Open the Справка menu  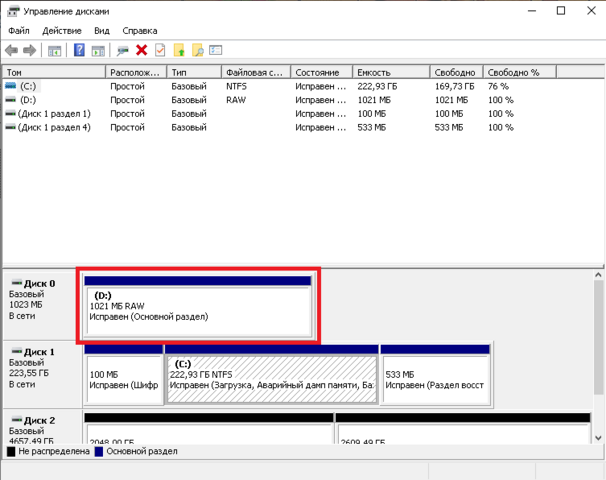point(139,31)
